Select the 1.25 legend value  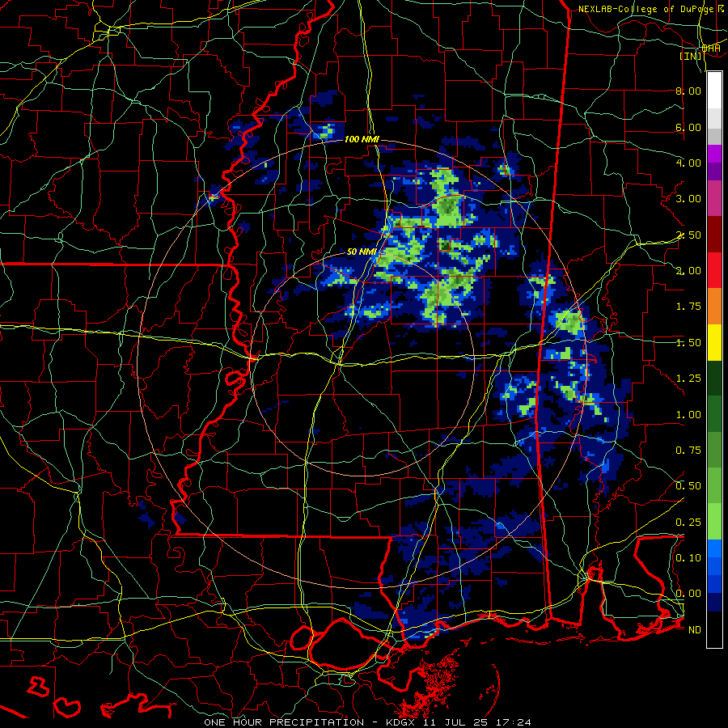coord(688,379)
